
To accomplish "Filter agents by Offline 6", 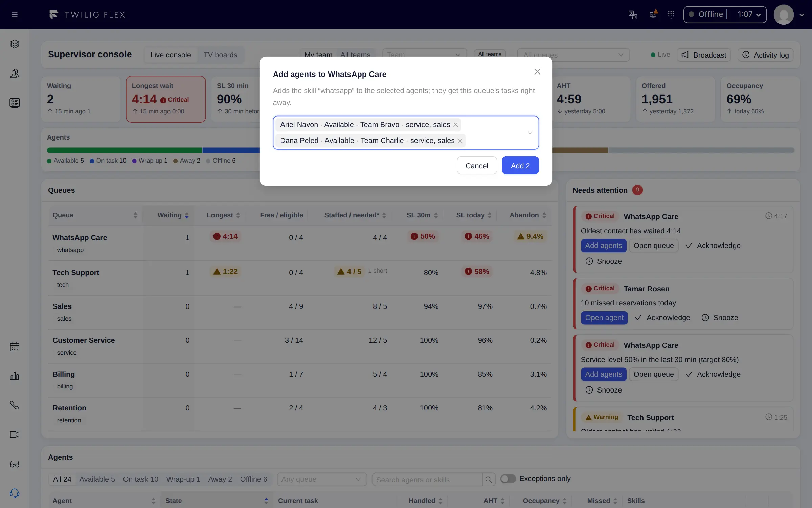I will point(253,479).
